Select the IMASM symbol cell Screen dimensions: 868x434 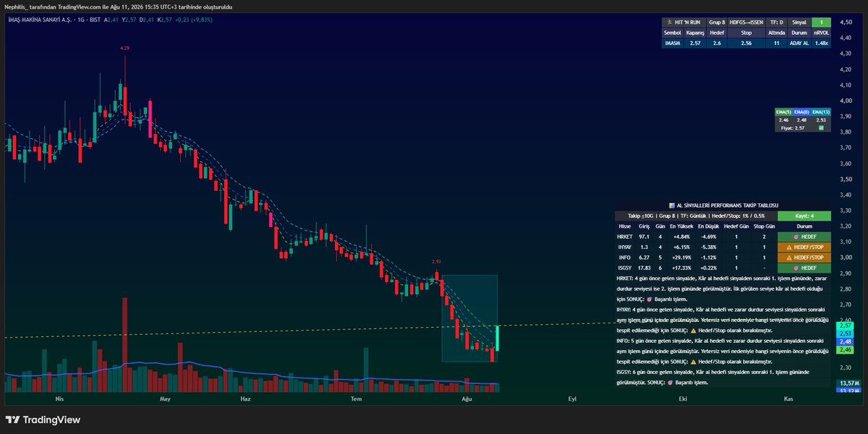coord(673,43)
